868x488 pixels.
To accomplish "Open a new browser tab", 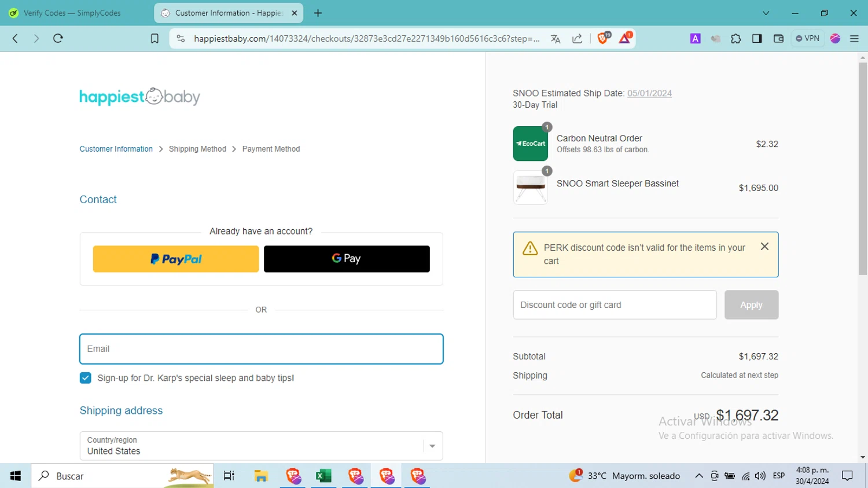I will [318, 13].
